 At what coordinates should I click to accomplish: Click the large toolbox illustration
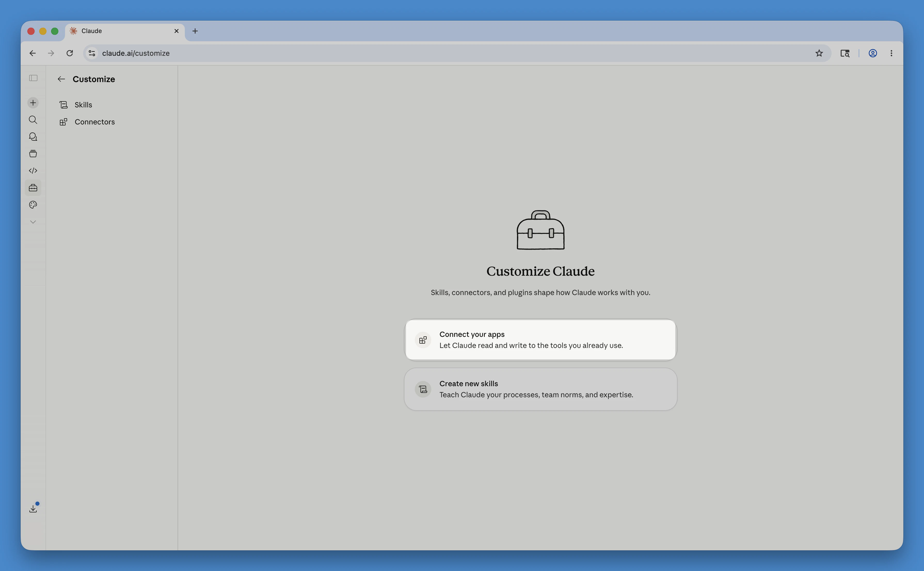tap(540, 229)
